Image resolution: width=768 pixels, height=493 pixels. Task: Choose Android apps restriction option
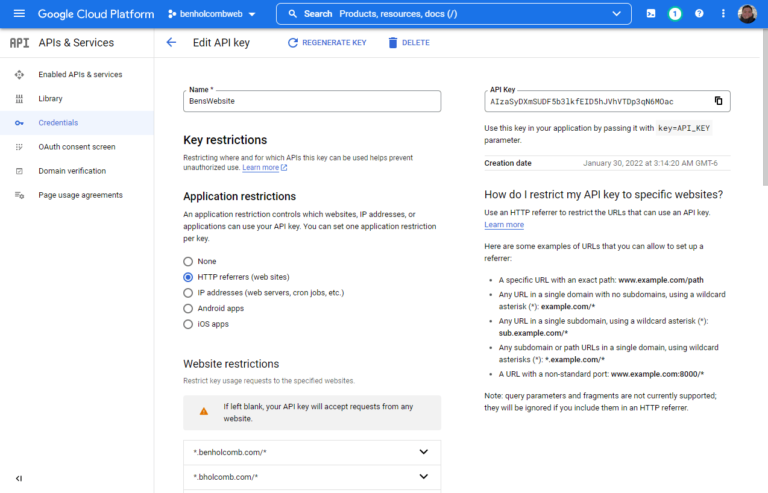(188, 309)
